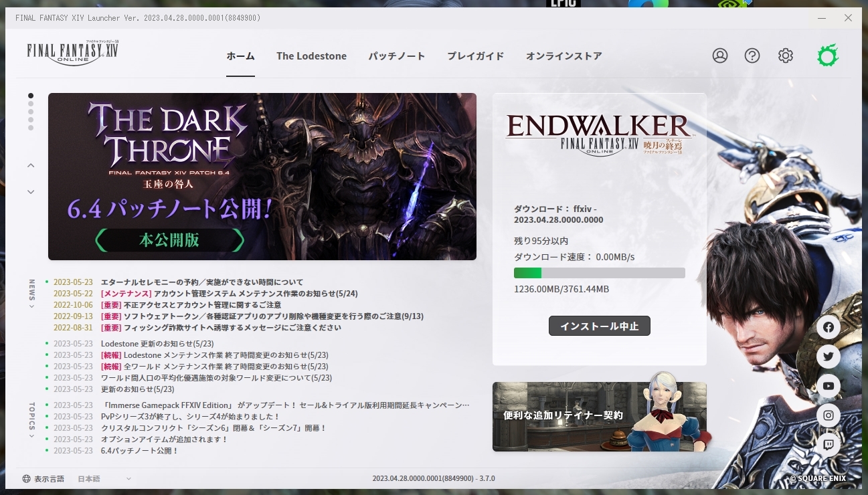Open launcher settings gear icon
This screenshot has width=868, height=495.
[x=786, y=56]
